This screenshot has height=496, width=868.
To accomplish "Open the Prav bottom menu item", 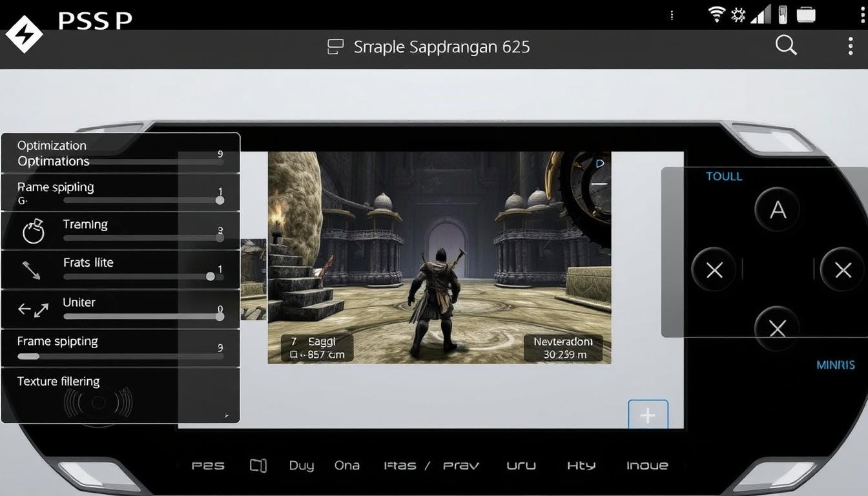I will pyautogui.click(x=461, y=466).
